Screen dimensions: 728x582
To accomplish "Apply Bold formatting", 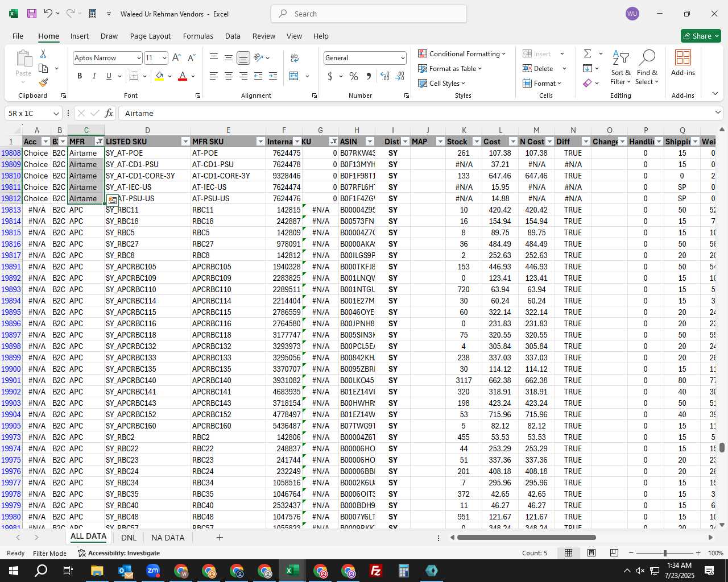I will [80, 76].
